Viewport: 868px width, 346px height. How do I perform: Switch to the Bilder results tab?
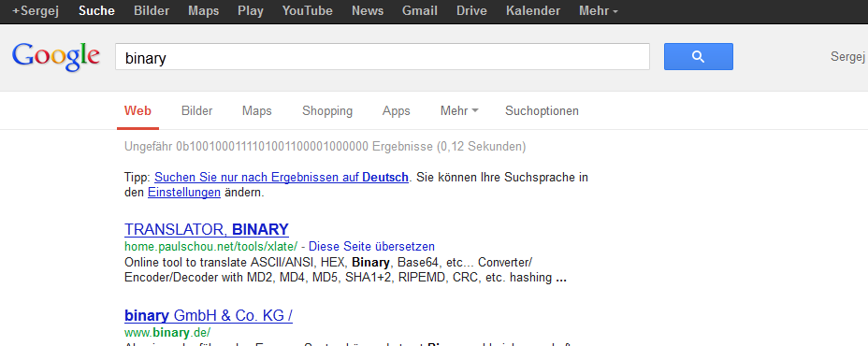click(196, 110)
